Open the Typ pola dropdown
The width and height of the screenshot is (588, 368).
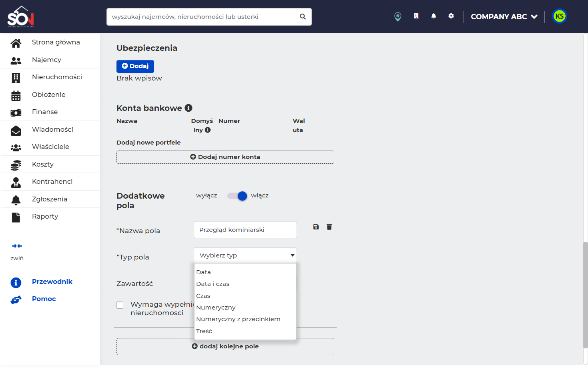point(245,255)
